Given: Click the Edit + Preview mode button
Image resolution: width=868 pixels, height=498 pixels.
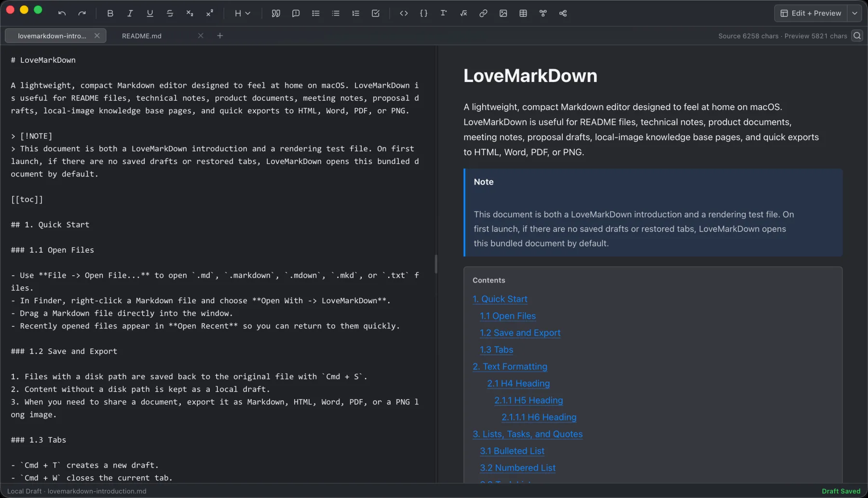Looking at the screenshot, I should point(811,13).
